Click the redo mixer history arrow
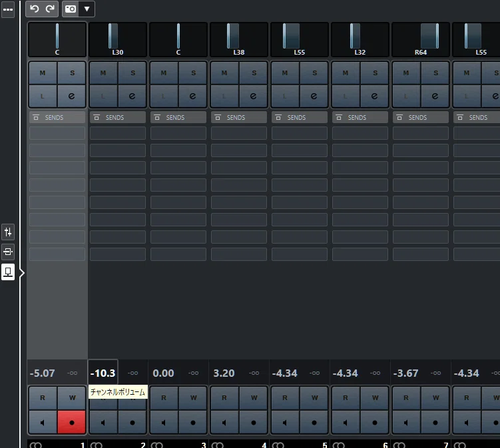Image resolution: width=500 pixels, height=448 pixels. click(50, 9)
